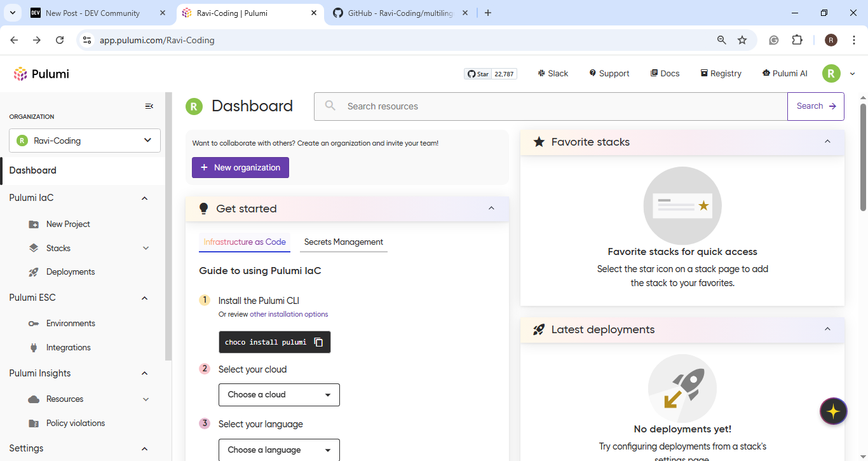
Task: Switch to New Post - DEV Community tab
Action: (x=92, y=13)
